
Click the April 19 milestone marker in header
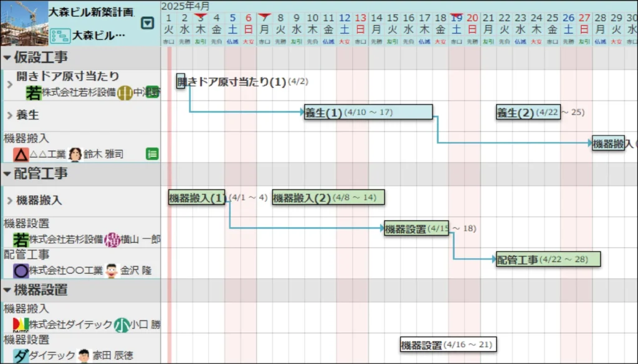point(456,16)
